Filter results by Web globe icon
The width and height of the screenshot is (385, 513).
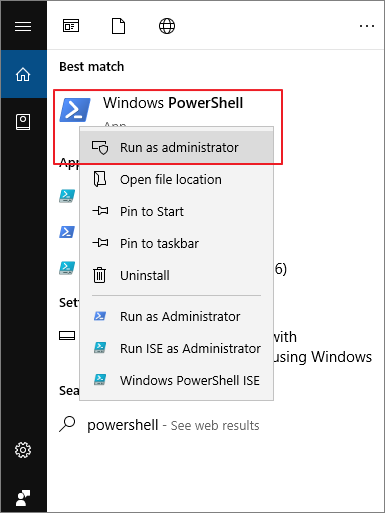click(167, 26)
